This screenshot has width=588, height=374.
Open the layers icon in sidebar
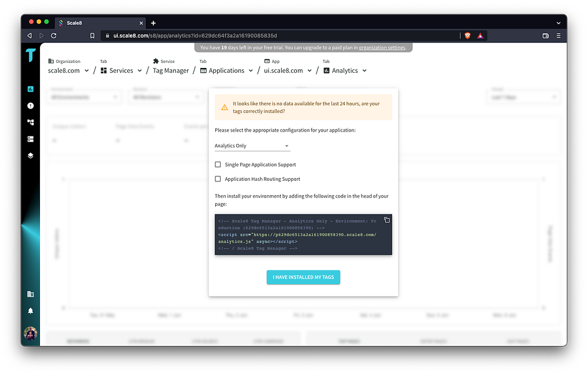31,155
